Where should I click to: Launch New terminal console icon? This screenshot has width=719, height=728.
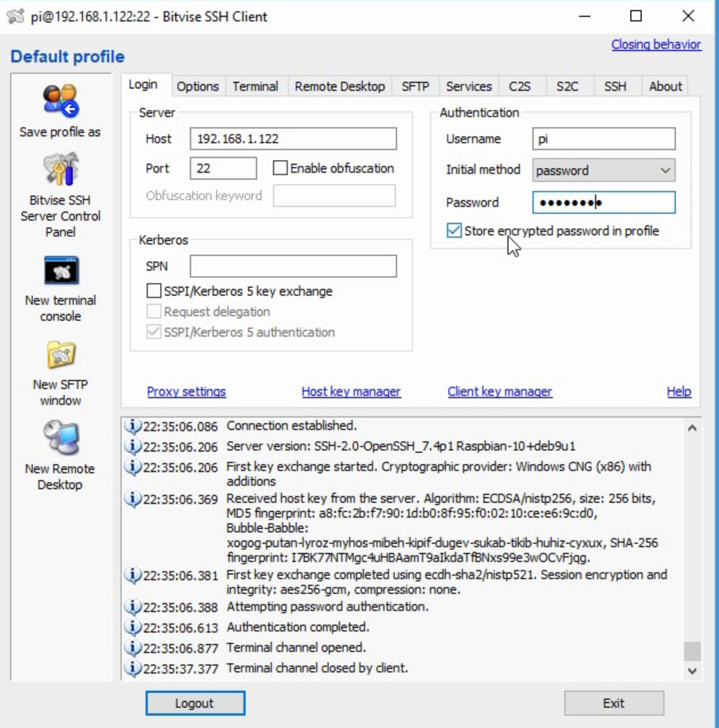tap(61, 270)
